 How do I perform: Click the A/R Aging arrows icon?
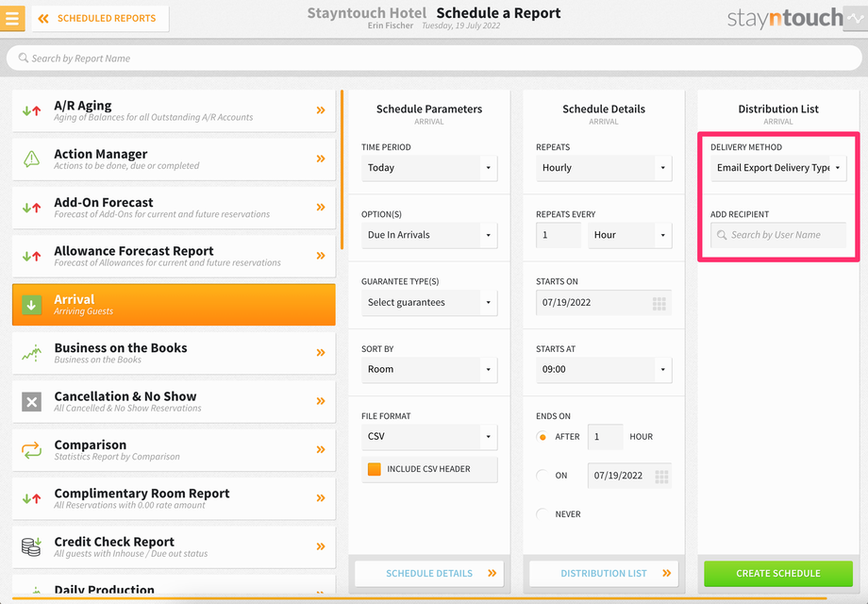[31, 110]
